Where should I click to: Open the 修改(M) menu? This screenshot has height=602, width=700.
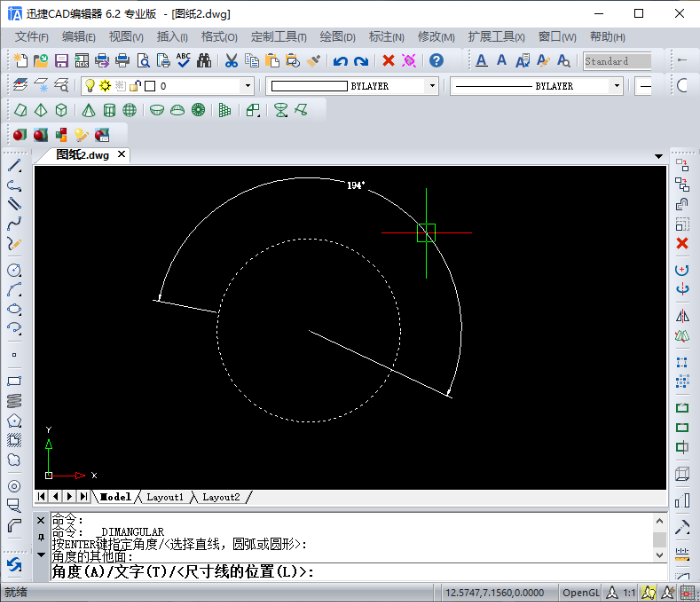point(436,37)
